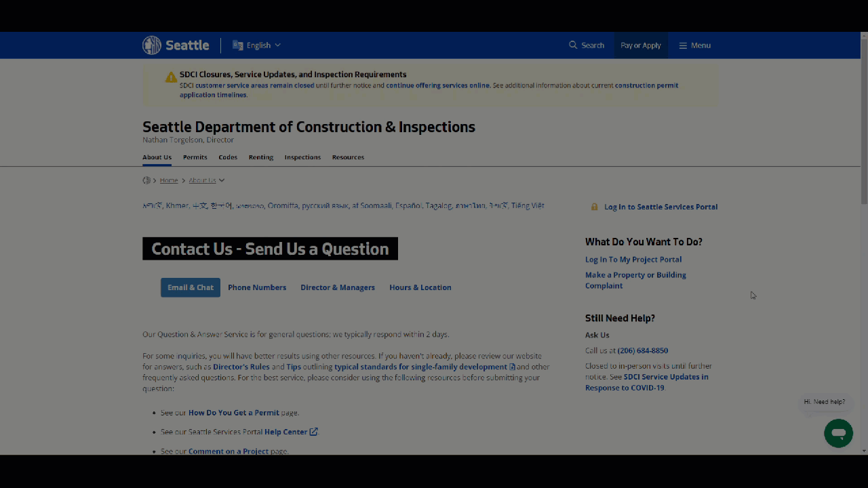Screen dimensions: 868x488
Task: Click the Seattle Department of Construction & Inspections title
Action: (309, 127)
